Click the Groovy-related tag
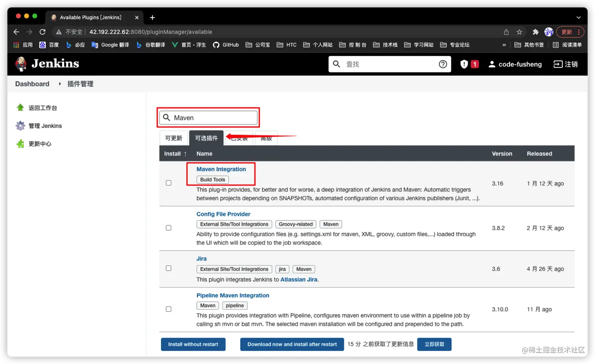Screen dimensions: 595x364 (x=296, y=224)
